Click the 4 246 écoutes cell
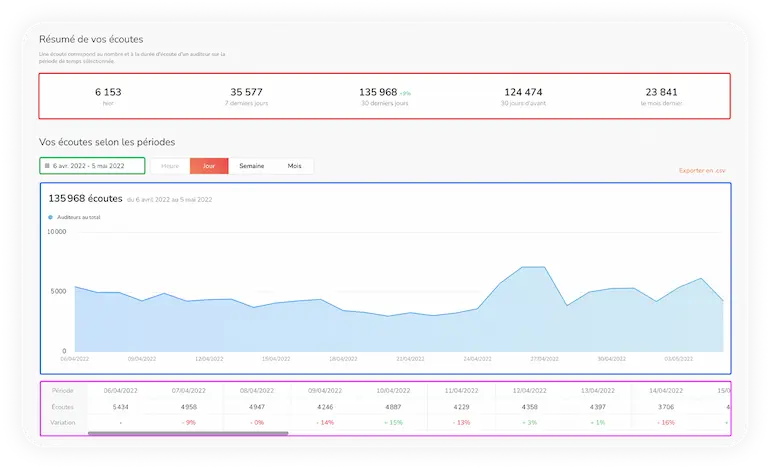 [325, 407]
